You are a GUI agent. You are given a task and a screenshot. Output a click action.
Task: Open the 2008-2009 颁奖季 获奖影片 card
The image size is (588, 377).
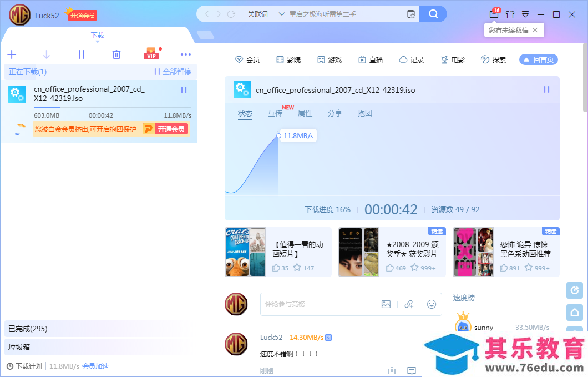392,252
